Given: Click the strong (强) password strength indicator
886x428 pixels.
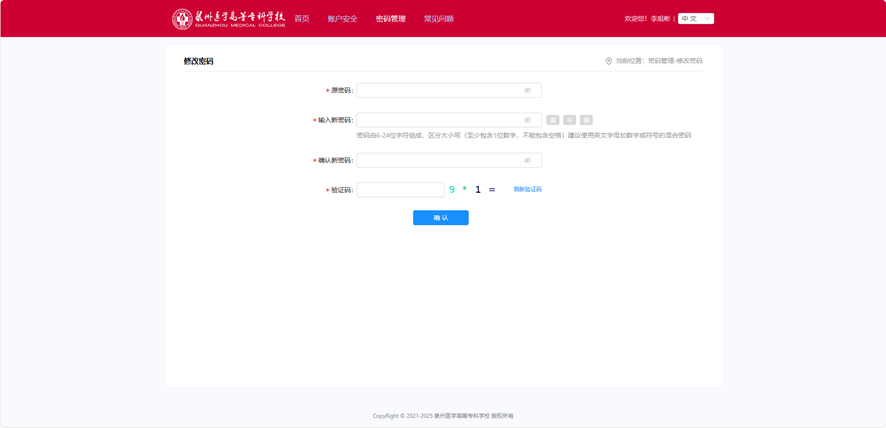Looking at the screenshot, I should coord(587,120).
